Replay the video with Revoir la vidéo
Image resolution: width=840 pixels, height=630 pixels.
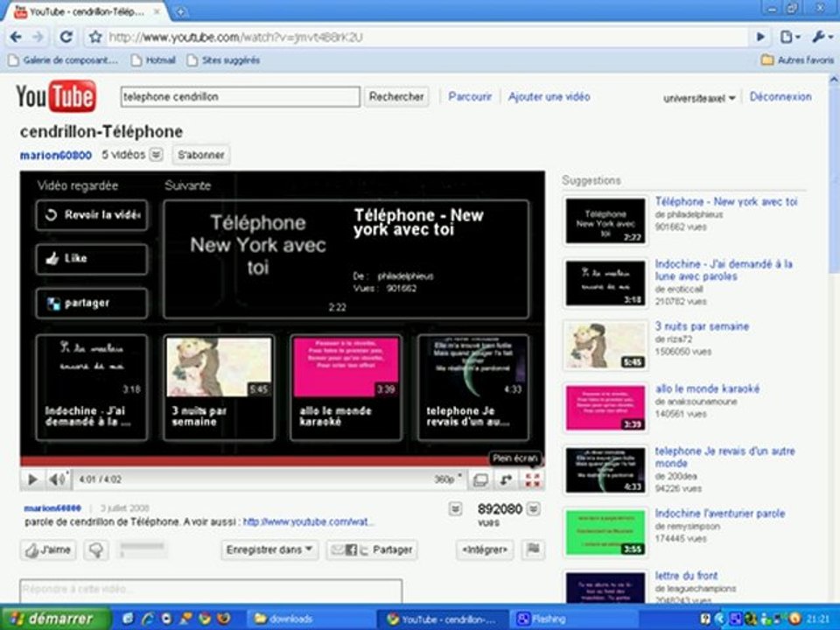[92, 215]
